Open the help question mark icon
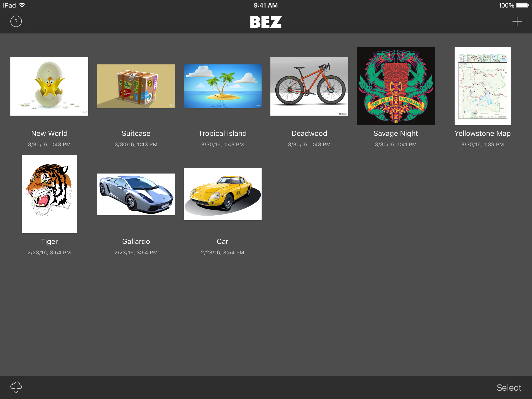532x399 pixels. pos(16,21)
